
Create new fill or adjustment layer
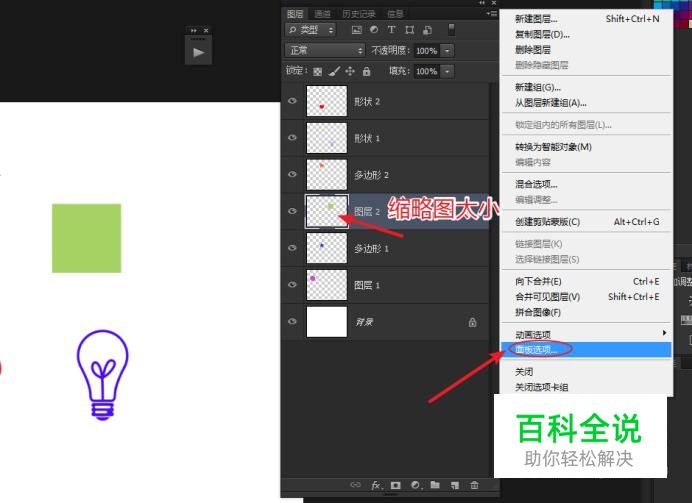(x=416, y=485)
